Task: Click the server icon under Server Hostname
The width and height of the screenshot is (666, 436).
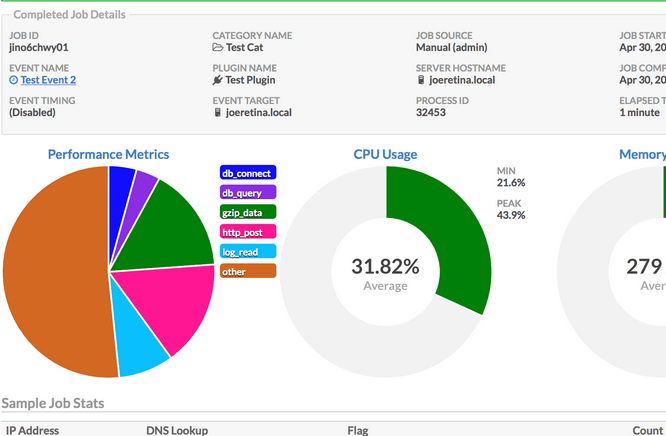Action: point(421,80)
